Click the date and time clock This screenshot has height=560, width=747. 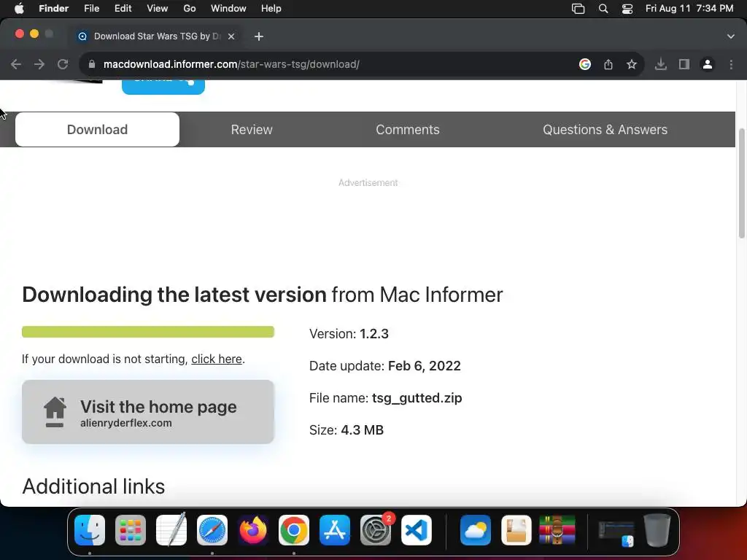coord(689,9)
